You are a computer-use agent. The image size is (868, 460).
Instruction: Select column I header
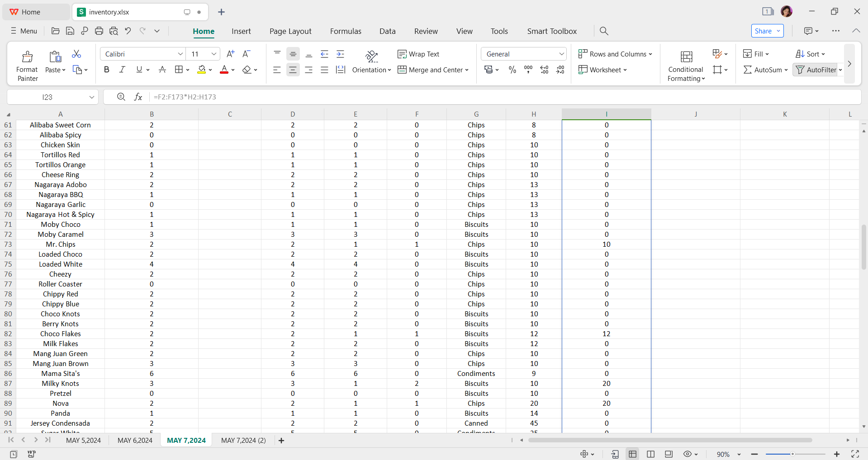(x=606, y=114)
